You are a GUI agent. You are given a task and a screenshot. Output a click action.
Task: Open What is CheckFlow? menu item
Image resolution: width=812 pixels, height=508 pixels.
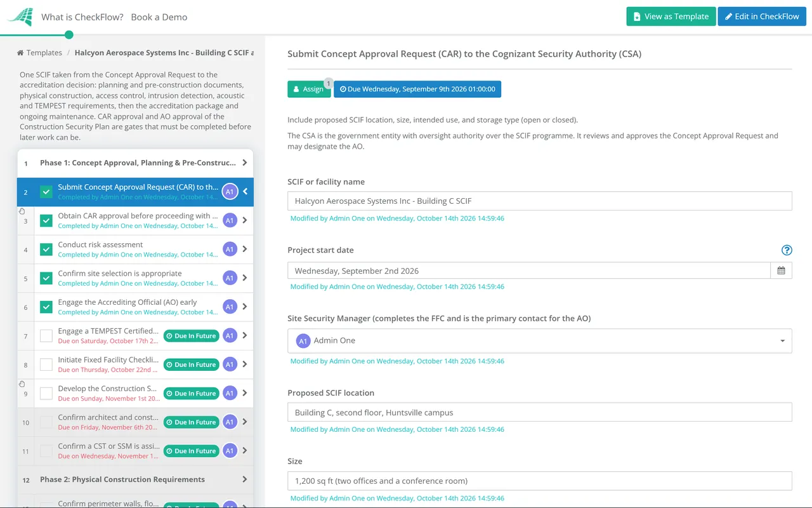pos(82,17)
